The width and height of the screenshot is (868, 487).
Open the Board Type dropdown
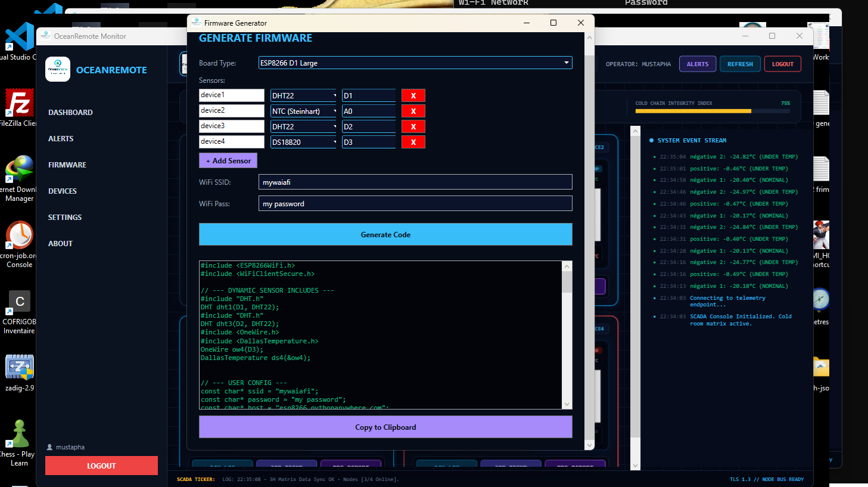[x=415, y=63]
